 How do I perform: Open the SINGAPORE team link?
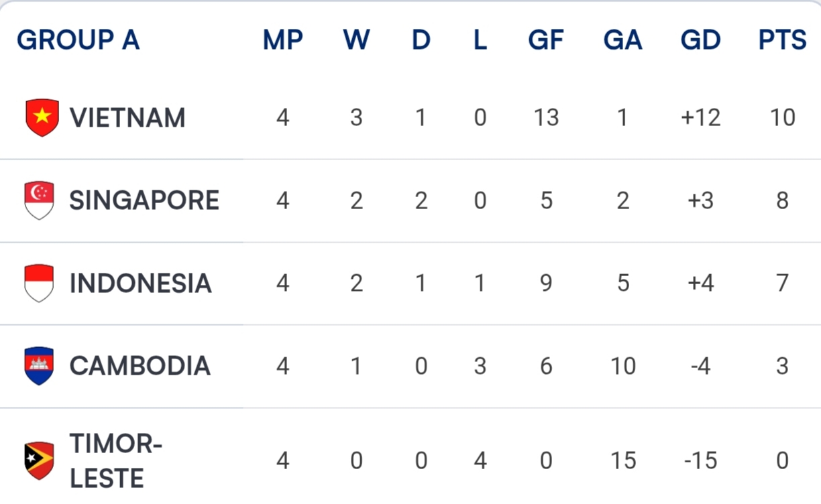point(144,200)
